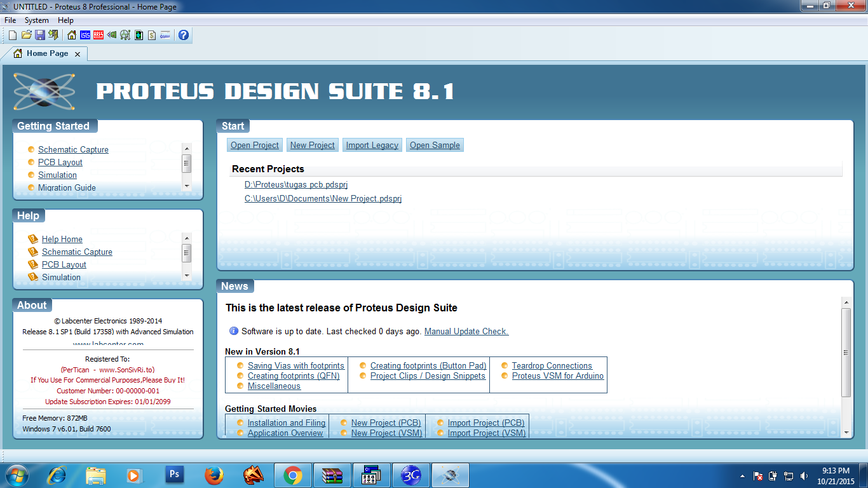This screenshot has height=488, width=868.
Task: Open Simulation help link
Action: (61, 277)
